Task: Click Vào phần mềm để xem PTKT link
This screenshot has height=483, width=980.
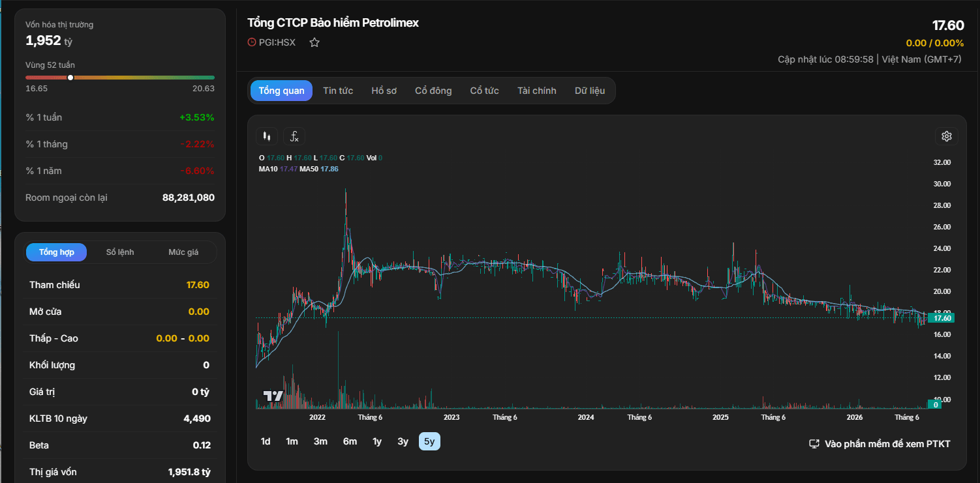Action: [887, 444]
